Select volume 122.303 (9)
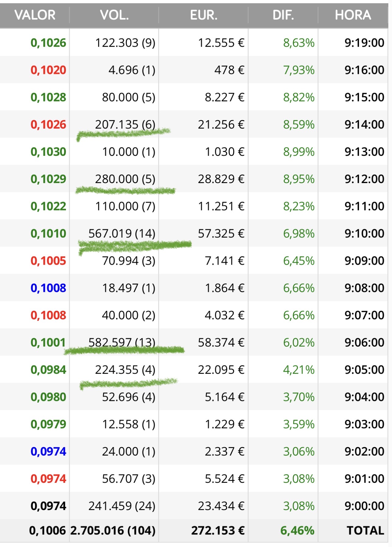Screen dimensions: 392x547 pos(125,43)
